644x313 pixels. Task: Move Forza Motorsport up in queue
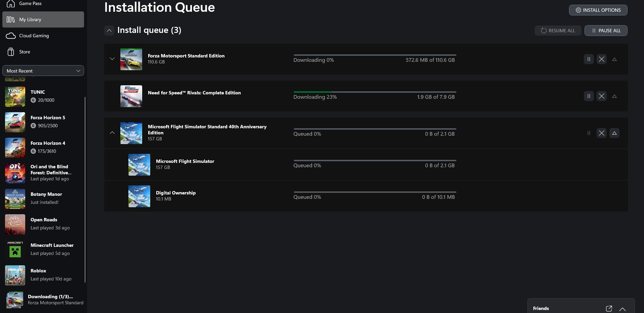point(614,59)
